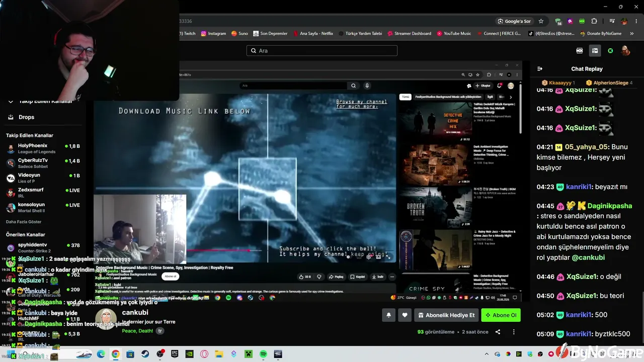Open the Chrome extensions puzzle icon
Viewport: 644px width, 362px height.
[x=594, y=21]
